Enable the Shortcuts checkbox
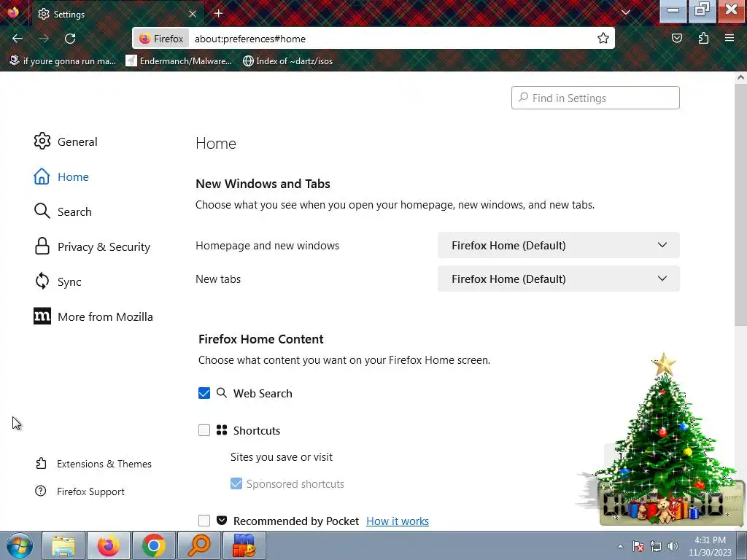 pos(204,430)
